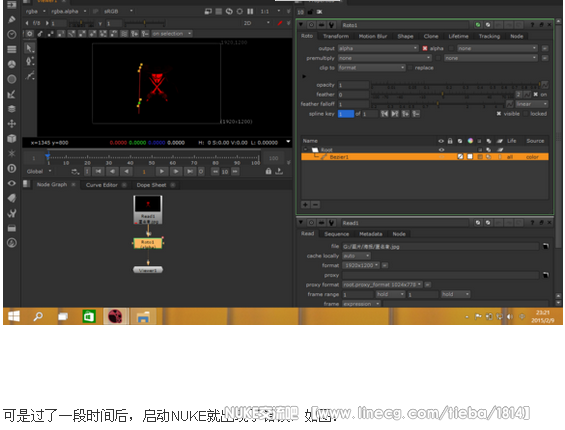Enable the locked checkbox
565x430 pixels.
pos(526,114)
